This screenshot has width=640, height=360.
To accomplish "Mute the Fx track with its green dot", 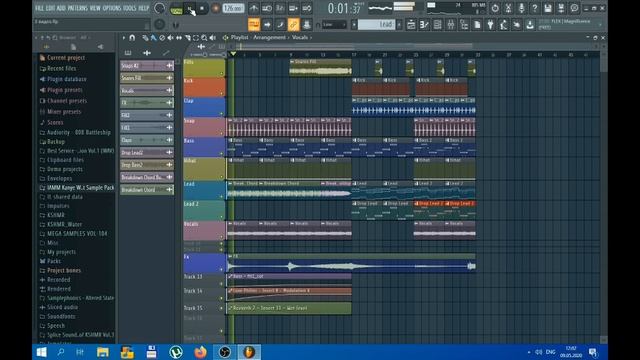I will point(222,269).
